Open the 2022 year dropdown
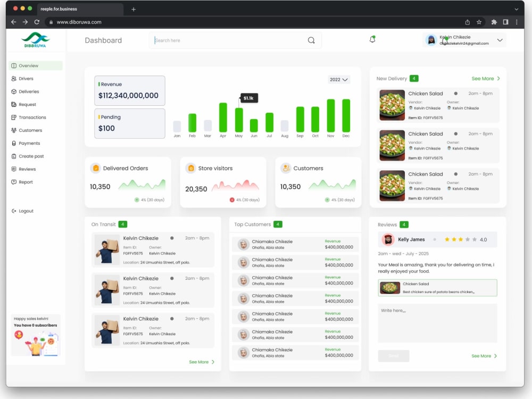The width and height of the screenshot is (532, 399). click(x=338, y=79)
